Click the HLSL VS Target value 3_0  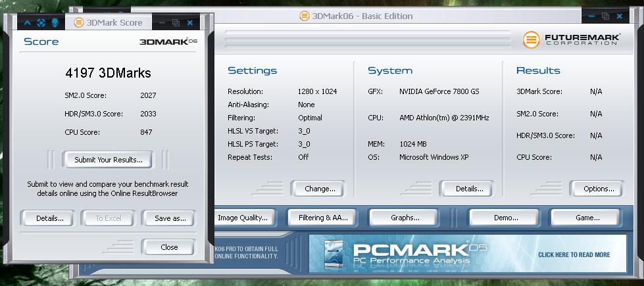pos(304,131)
